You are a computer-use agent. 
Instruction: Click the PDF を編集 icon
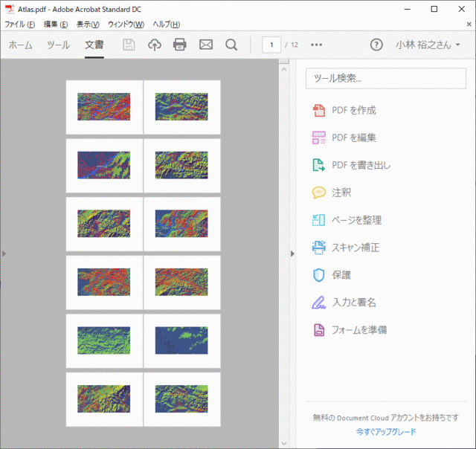click(319, 138)
